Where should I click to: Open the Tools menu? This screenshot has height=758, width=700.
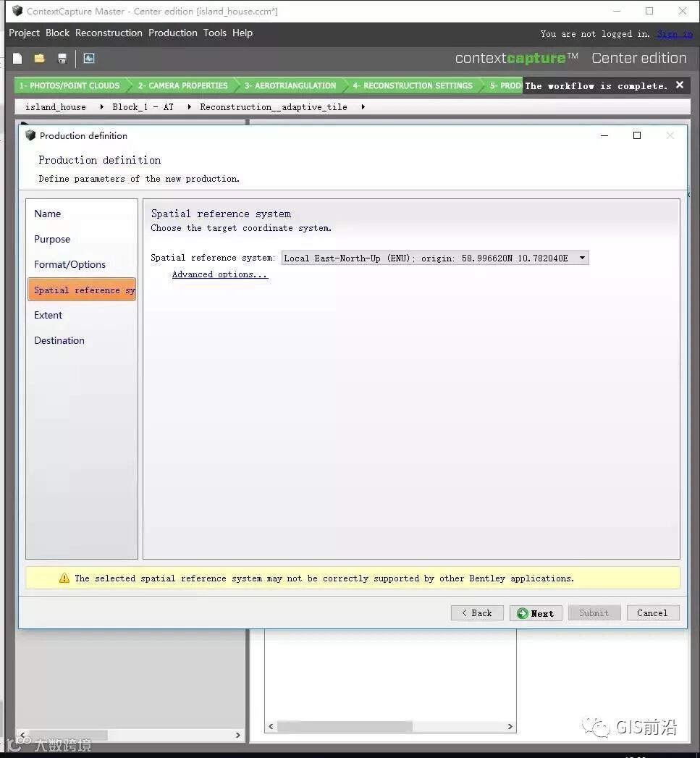point(215,33)
